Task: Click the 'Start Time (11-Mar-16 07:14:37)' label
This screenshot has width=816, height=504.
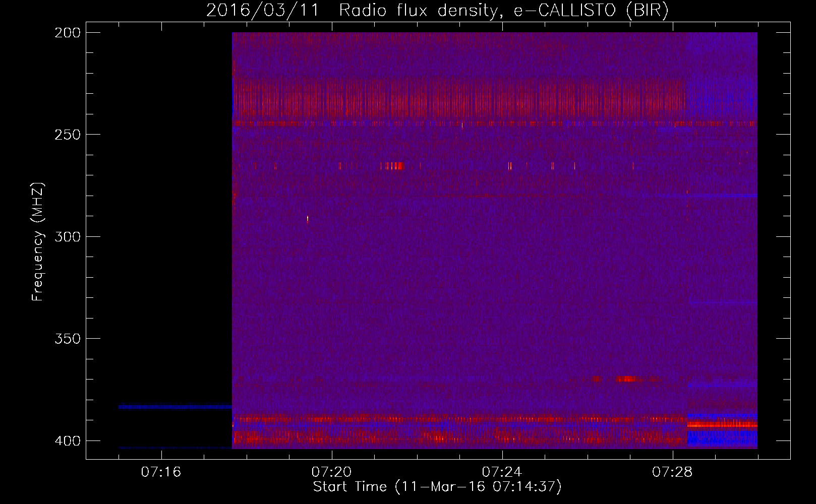Action: [437, 487]
